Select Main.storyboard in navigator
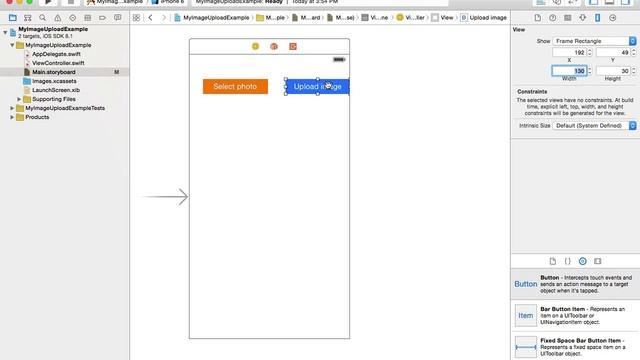This screenshot has width=640, height=360. (53, 72)
